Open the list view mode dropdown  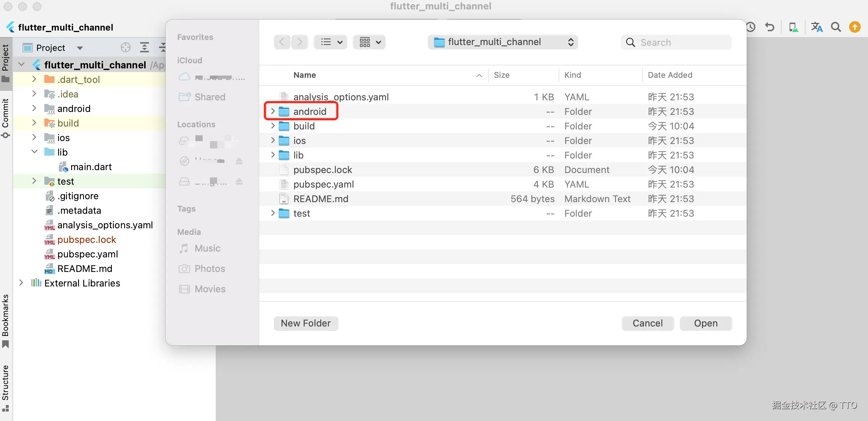point(330,42)
